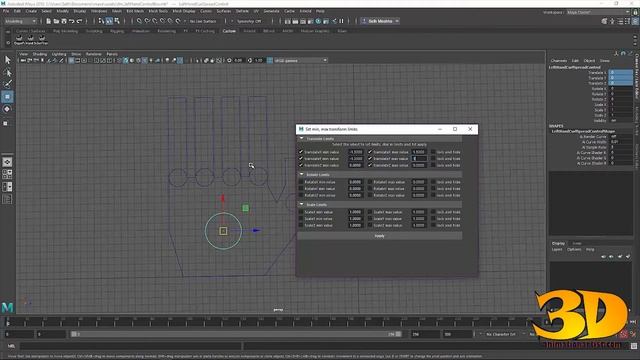The height and width of the screenshot is (360, 640).
Task: Click the Translate X channel field
Action: 620,72
